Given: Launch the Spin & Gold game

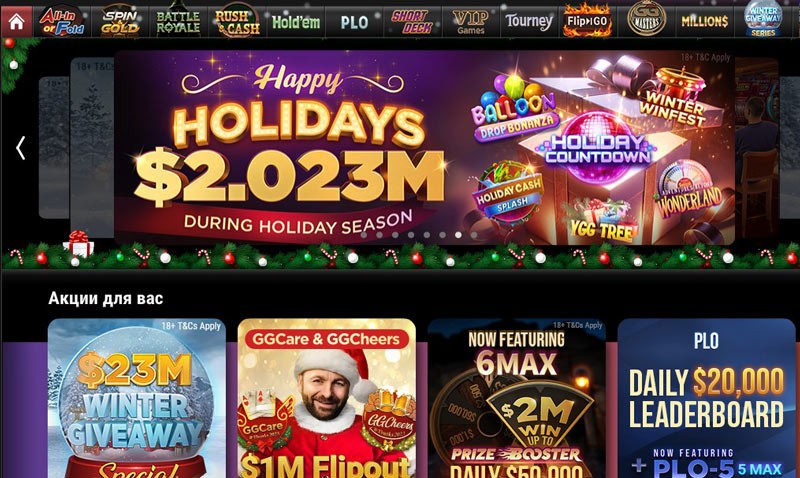Looking at the screenshot, I should (120, 21).
